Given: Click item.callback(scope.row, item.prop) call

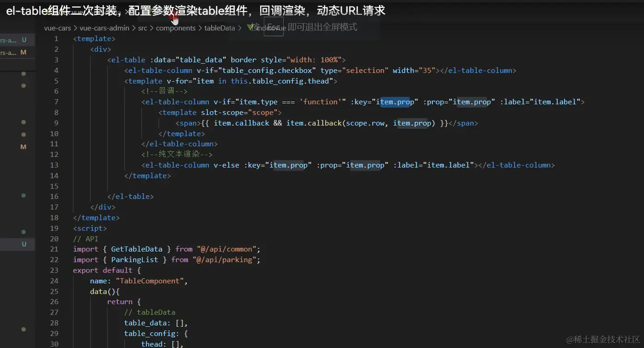Looking at the screenshot, I should click(361, 123).
